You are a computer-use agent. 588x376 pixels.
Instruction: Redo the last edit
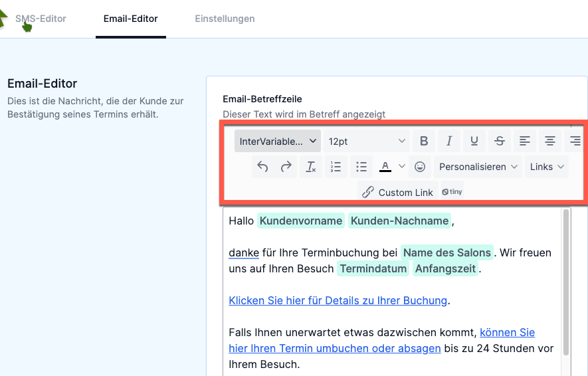286,167
